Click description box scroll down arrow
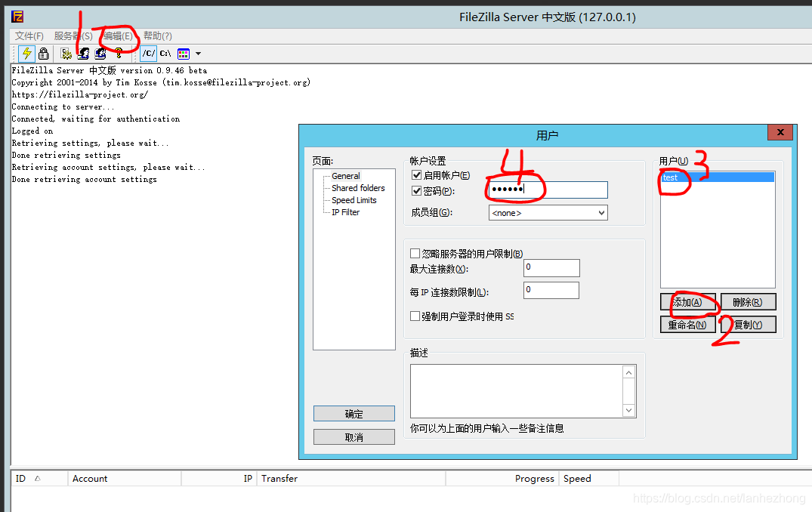The height and width of the screenshot is (512, 812). 628,410
